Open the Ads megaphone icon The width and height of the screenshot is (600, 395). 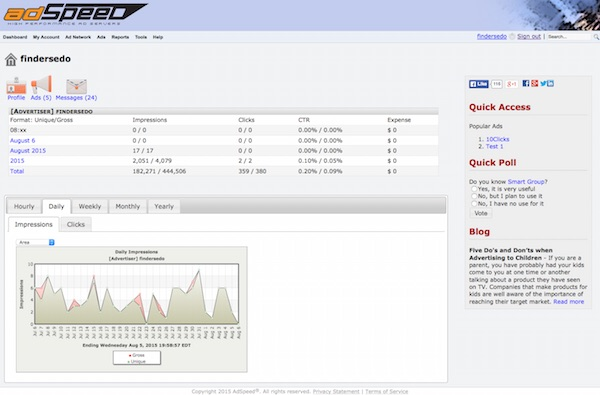[41, 85]
